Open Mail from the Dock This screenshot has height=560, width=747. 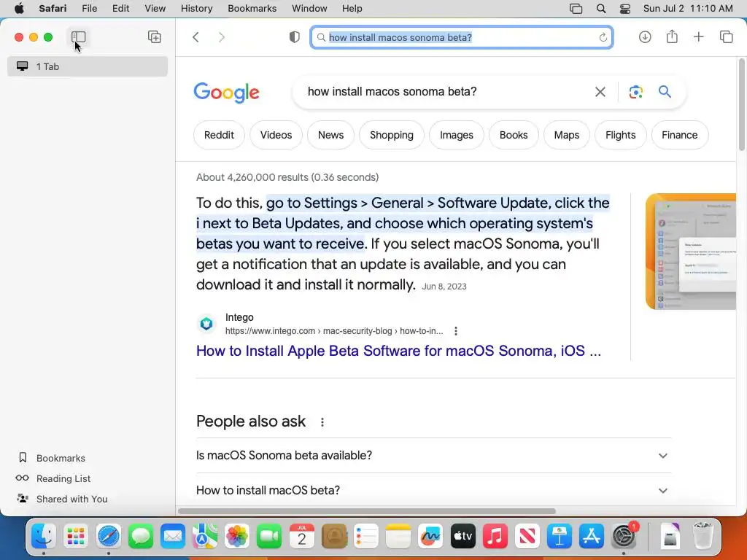coord(172,537)
